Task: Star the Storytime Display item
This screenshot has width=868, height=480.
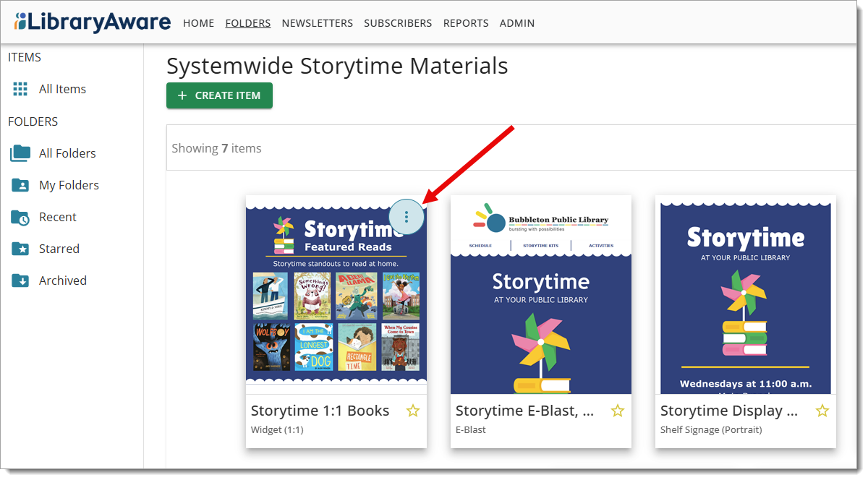Action: coord(822,411)
